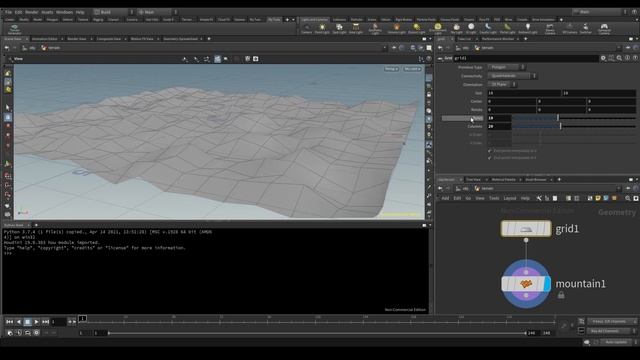Open the Orientation dropdown
Viewport: 640px width, 360px height.
(x=502, y=84)
